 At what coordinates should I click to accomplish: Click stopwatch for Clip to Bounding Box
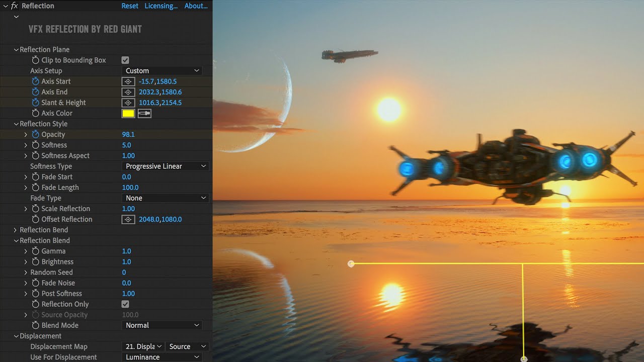tap(35, 60)
